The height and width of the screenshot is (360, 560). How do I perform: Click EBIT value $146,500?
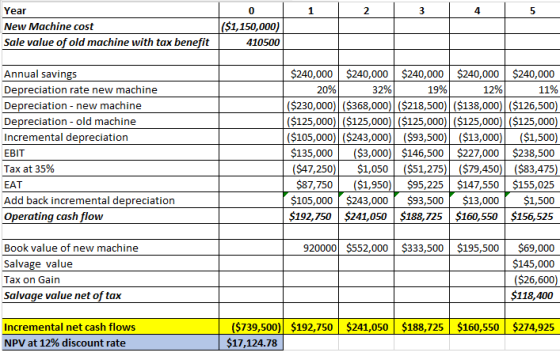tap(422, 153)
